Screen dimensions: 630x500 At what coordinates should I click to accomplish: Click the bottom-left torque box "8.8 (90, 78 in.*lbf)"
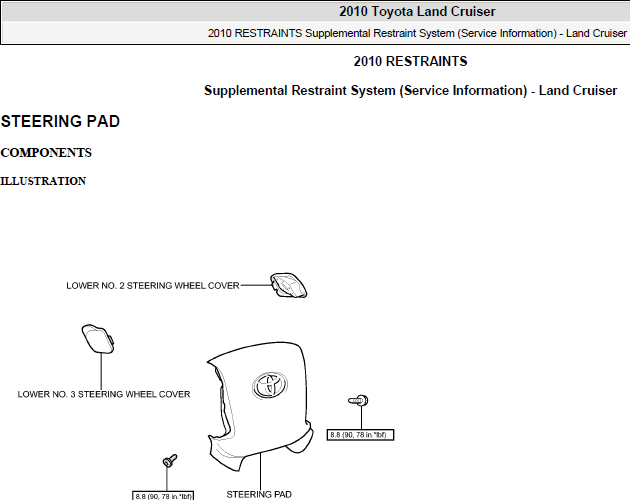click(163, 496)
